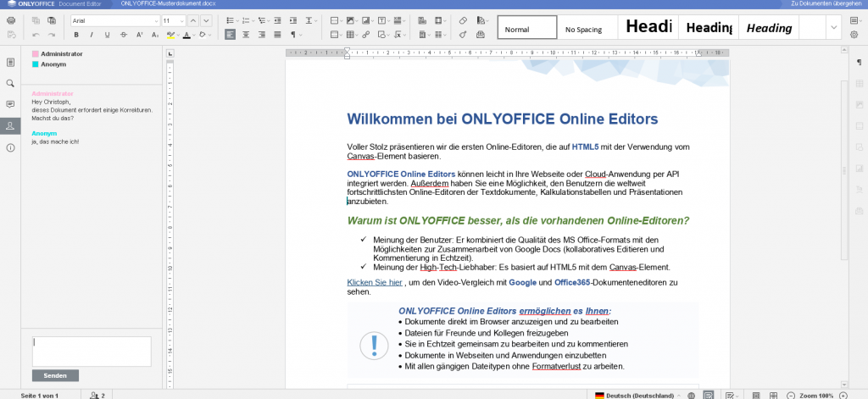Expand the paragraph styles gallery

[x=834, y=27]
